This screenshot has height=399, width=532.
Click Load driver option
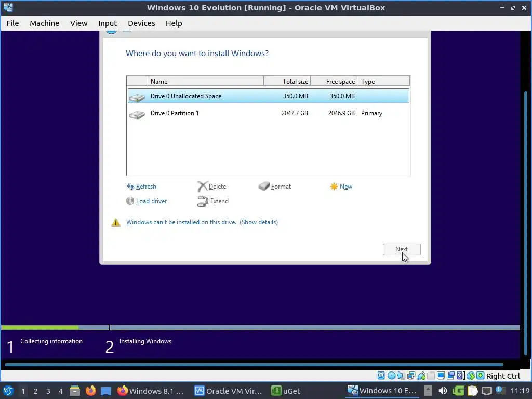(147, 201)
